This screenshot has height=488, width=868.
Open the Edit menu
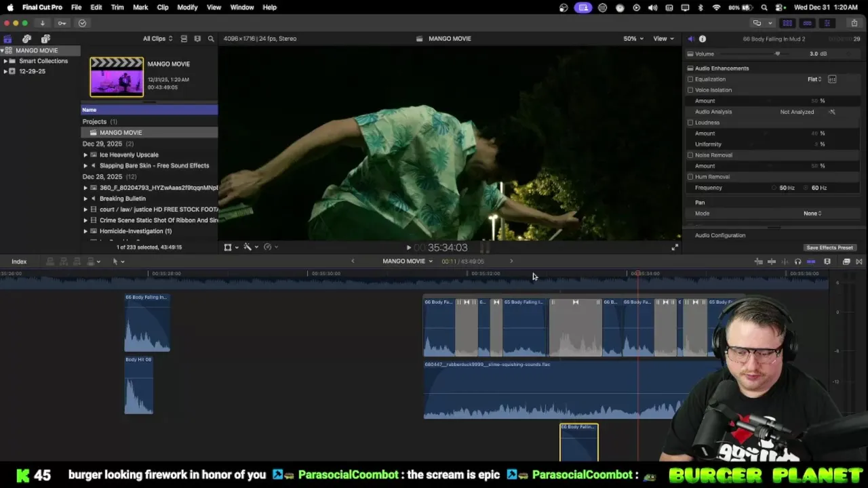pyautogui.click(x=96, y=7)
